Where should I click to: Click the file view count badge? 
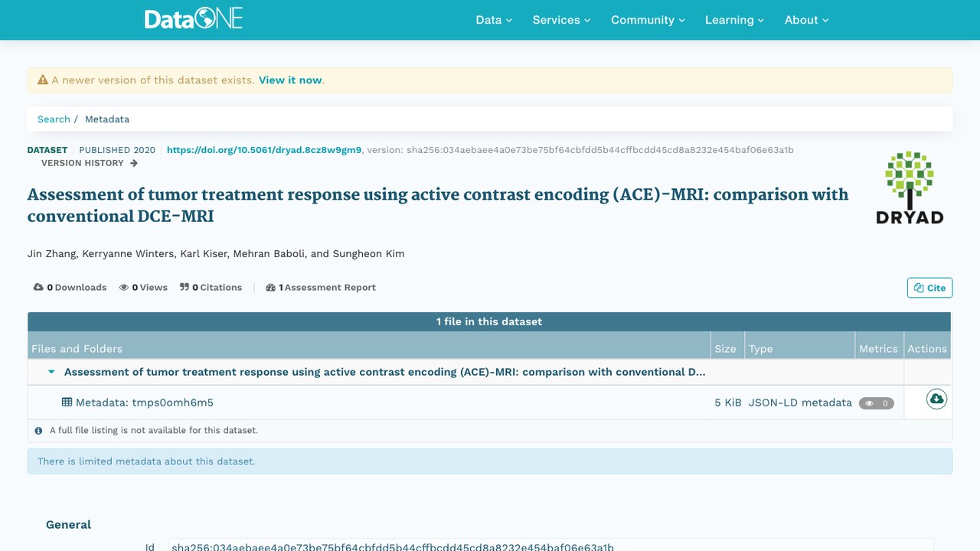[x=876, y=403]
